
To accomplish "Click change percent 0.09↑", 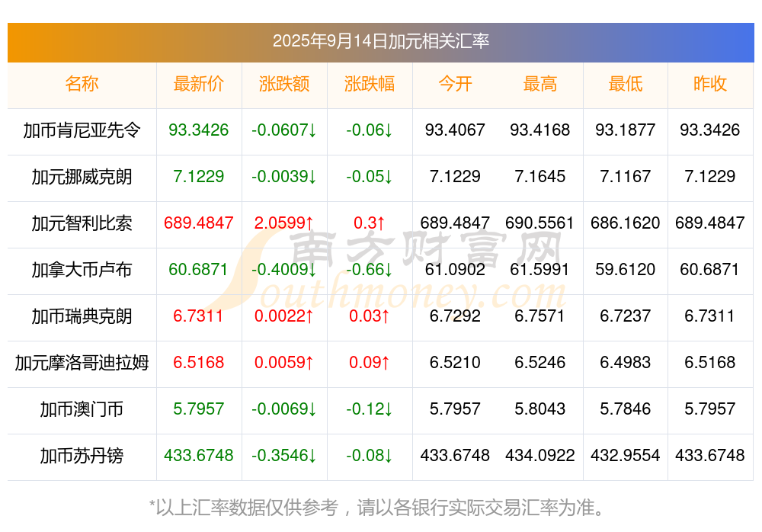I will [370, 362].
